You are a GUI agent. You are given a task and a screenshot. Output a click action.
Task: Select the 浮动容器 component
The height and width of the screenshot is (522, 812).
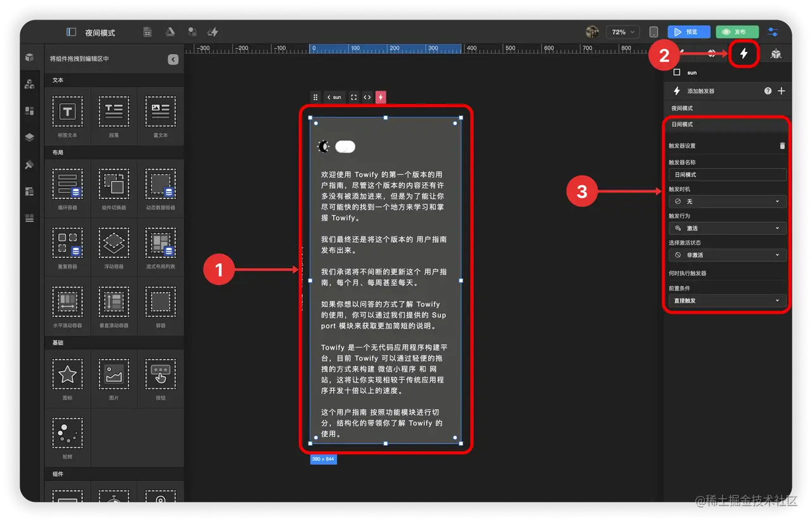pos(114,247)
